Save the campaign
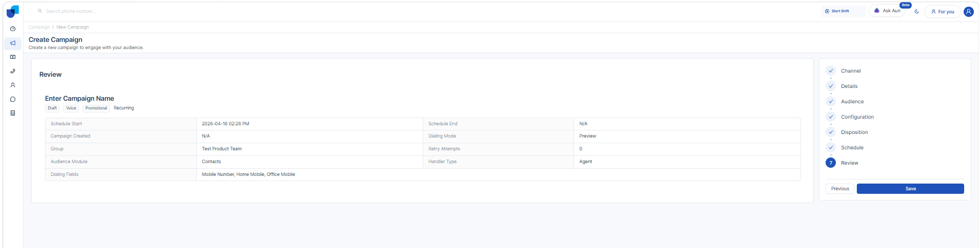Screen dimensions: 980x248 click(x=910, y=189)
